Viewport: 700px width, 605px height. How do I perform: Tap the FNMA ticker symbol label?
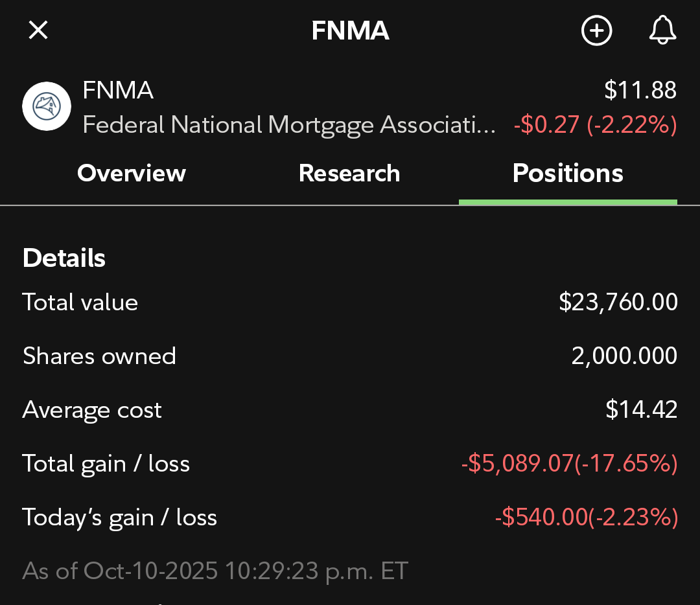point(118,91)
